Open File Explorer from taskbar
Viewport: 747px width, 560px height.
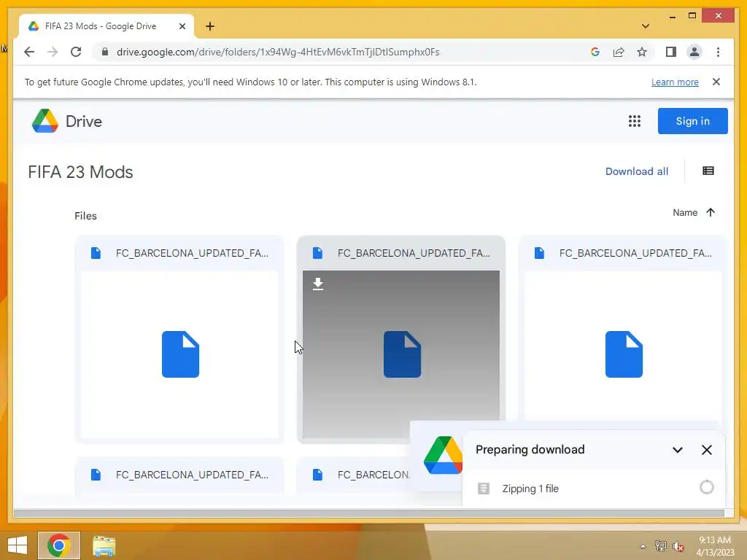(104, 545)
